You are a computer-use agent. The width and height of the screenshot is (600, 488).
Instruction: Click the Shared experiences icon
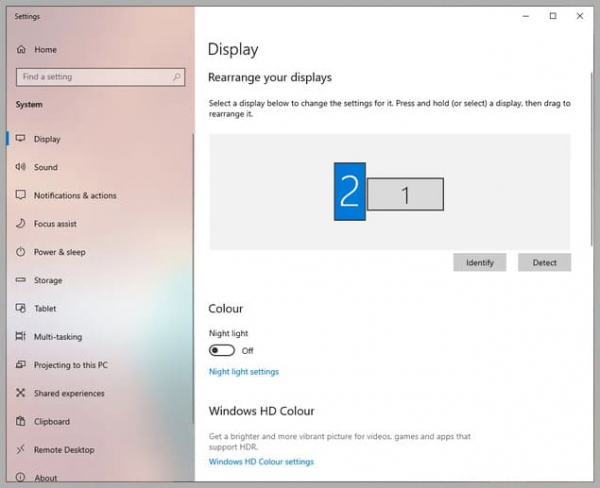(x=21, y=393)
